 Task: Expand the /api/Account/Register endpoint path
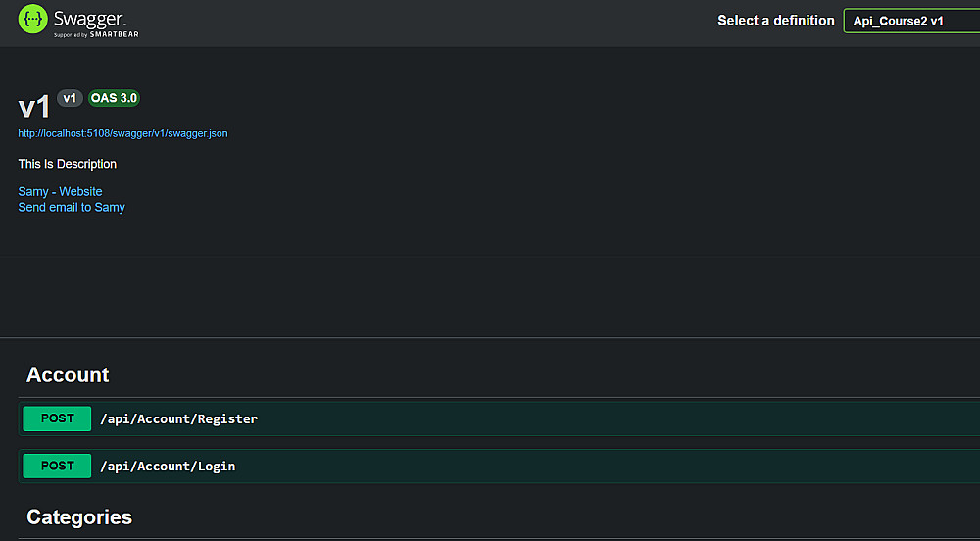[178, 419]
